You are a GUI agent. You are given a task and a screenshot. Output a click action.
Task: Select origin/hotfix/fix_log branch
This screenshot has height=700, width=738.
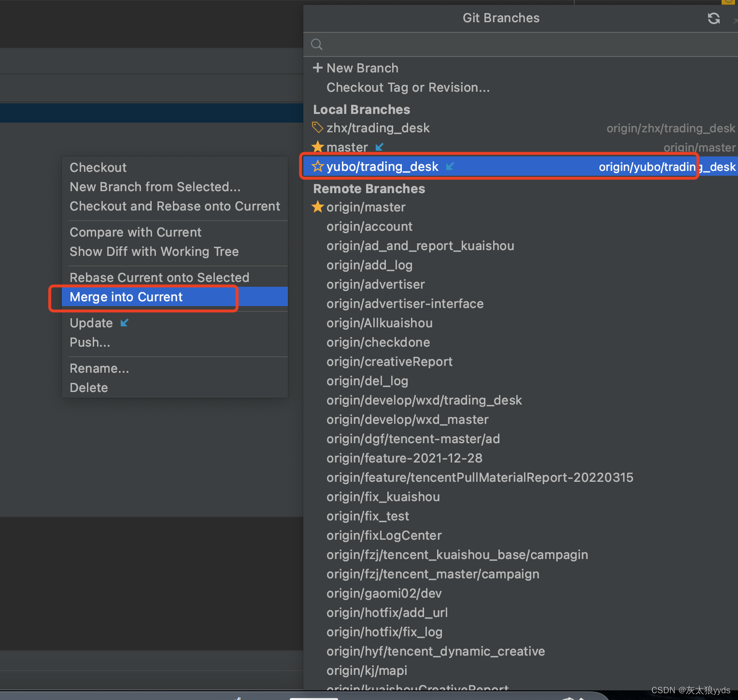coord(384,632)
